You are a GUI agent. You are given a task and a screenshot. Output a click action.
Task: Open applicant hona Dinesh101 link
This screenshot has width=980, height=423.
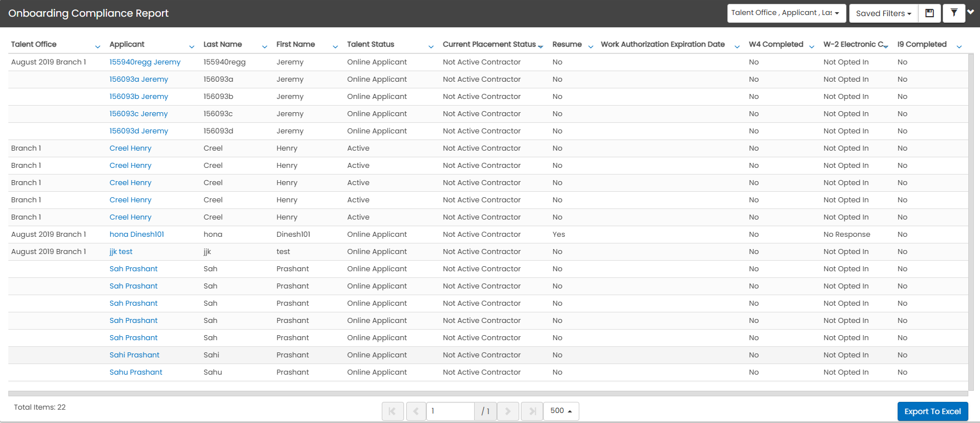tap(137, 235)
